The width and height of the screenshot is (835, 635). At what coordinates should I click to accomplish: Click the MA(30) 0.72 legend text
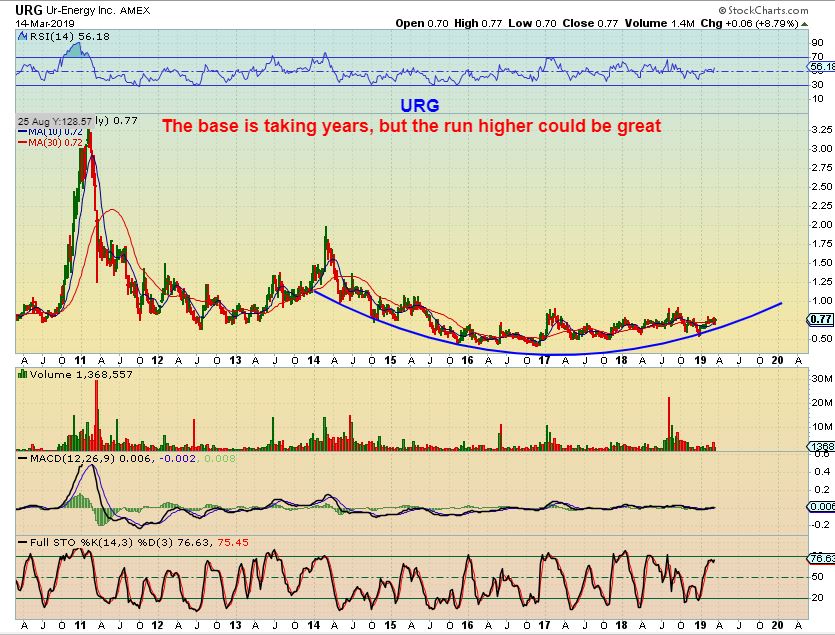pos(55,142)
